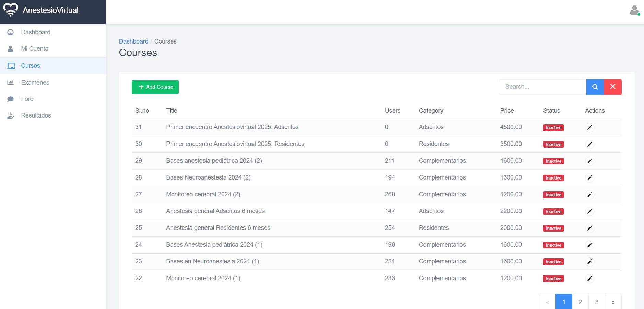Viewport: 644px width, 309px height.
Task: Click pencil icon for Bases Neuroanestesia 2024 (2)
Action: (589, 178)
